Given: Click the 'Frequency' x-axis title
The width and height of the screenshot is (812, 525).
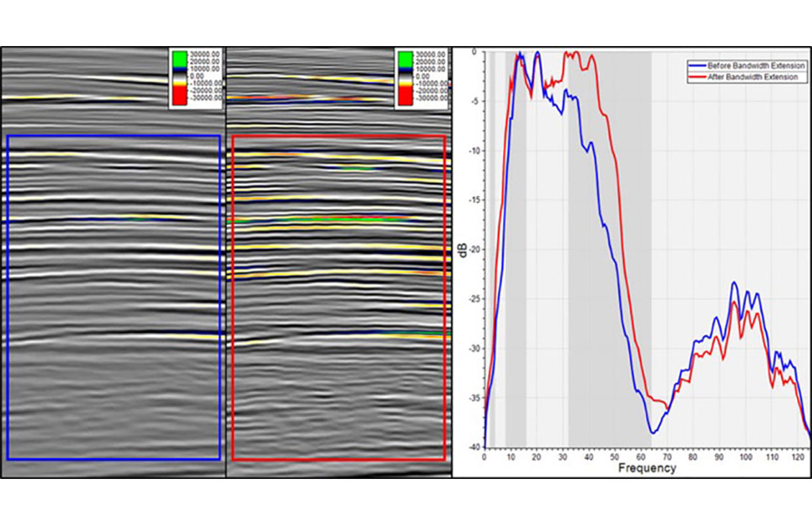Looking at the screenshot, I should (647, 468).
